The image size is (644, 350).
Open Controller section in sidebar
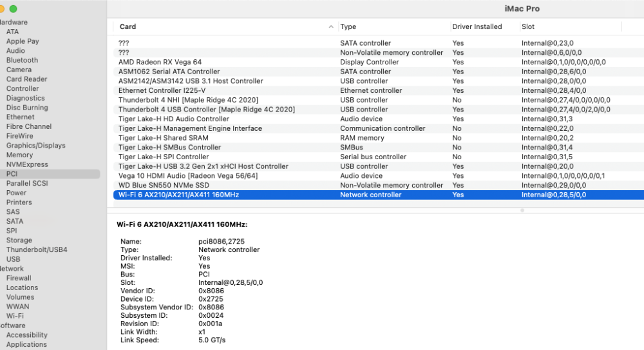(23, 88)
